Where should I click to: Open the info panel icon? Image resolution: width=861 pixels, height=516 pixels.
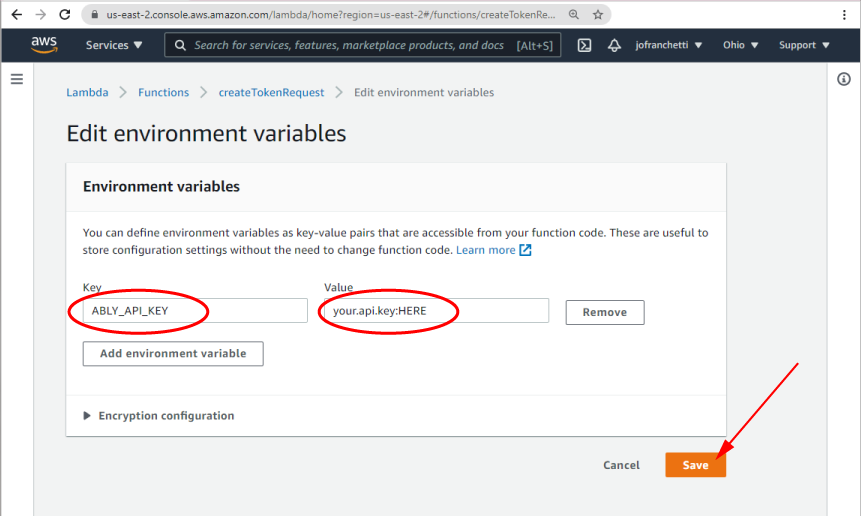tap(844, 79)
